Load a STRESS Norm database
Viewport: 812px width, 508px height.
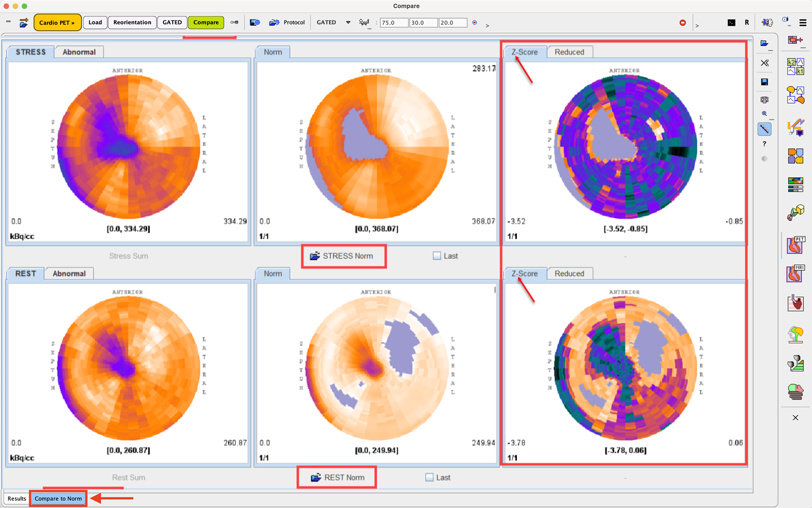342,256
